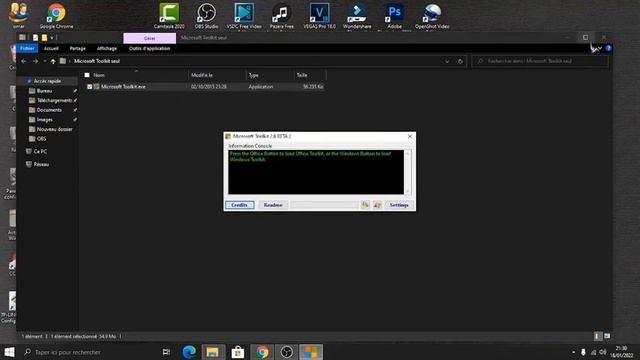Sort by the Taille column
Image resolution: width=640 pixels, height=360 pixels.
click(x=302, y=75)
